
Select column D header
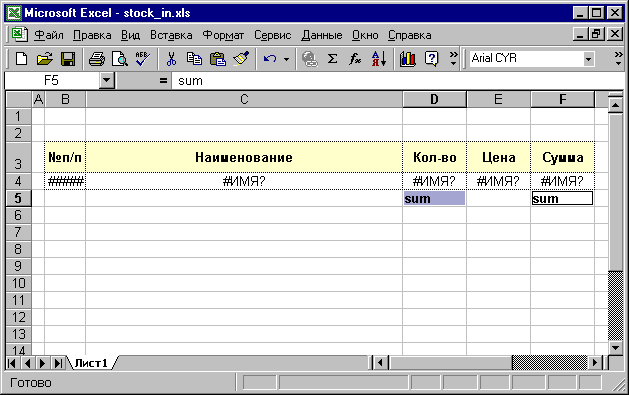click(434, 99)
